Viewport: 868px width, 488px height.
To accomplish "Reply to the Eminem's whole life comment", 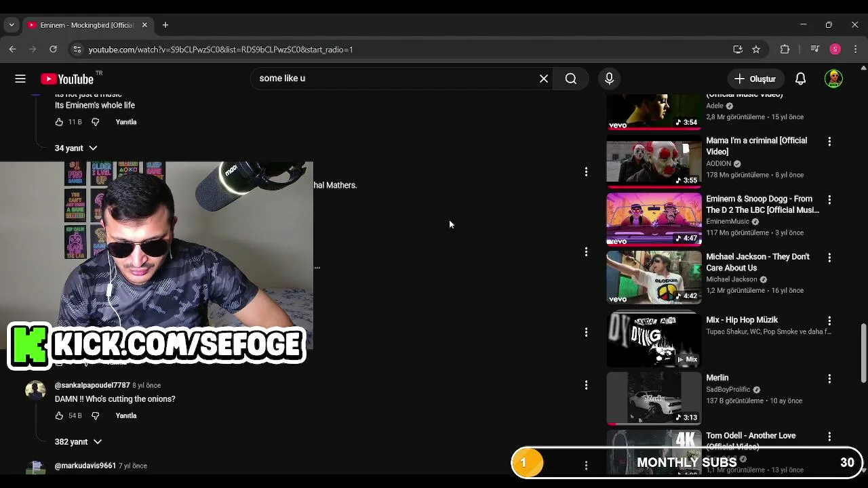I will pos(126,122).
